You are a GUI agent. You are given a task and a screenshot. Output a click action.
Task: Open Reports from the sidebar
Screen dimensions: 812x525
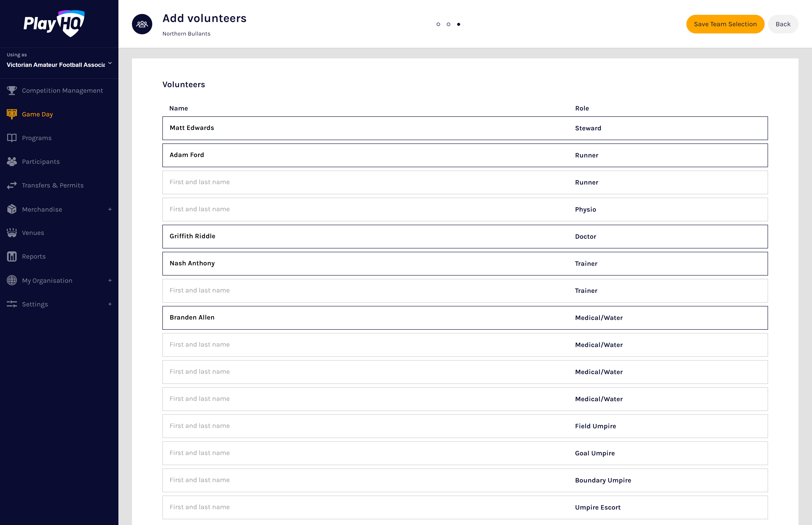pyautogui.click(x=34, y=256)
